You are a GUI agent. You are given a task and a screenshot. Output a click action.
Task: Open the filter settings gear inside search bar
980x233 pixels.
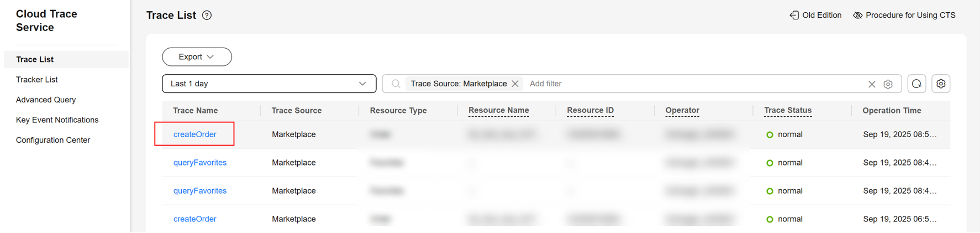click(x=888, y=84)
